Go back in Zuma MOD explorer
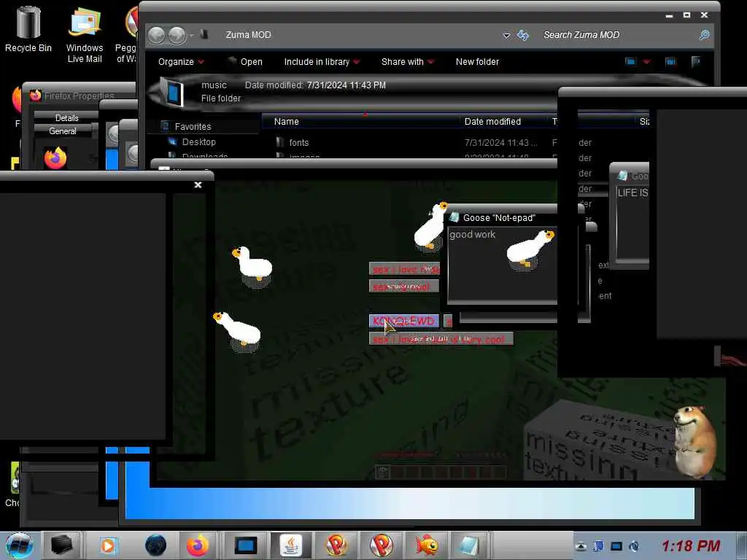Screen dimensions: 747x560 point(156,35)
